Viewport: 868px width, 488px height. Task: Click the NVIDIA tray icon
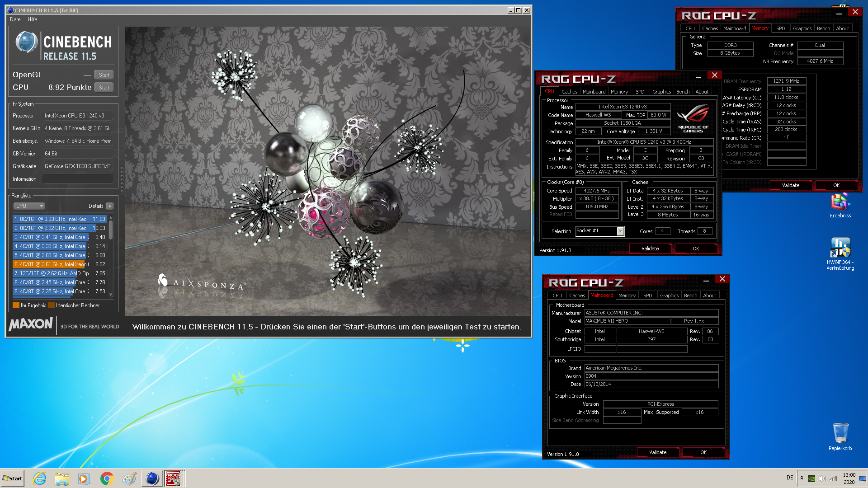click(x=811, y=479)
